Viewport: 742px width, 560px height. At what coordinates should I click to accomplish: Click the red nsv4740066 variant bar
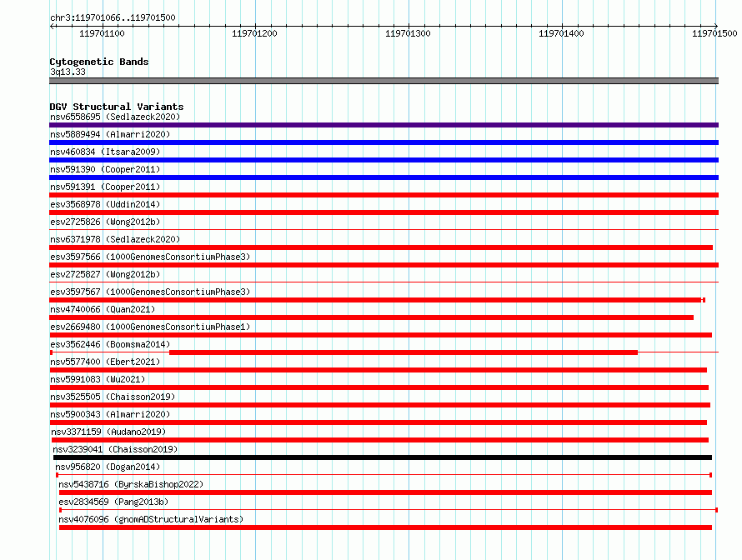[372, 317]
